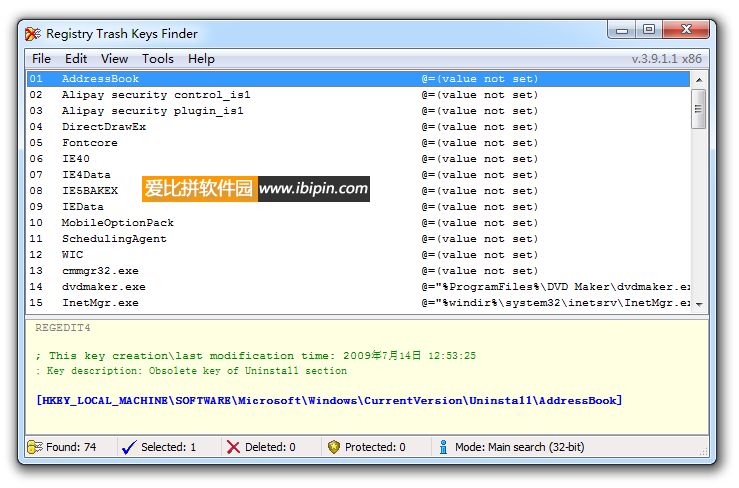Open the Tools menu

coord(158,59)
